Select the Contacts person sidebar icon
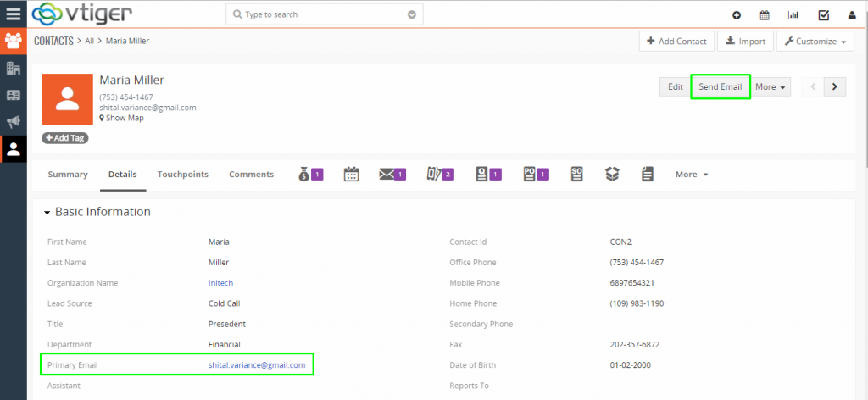The image size is (868, 400). coord(14,149)
